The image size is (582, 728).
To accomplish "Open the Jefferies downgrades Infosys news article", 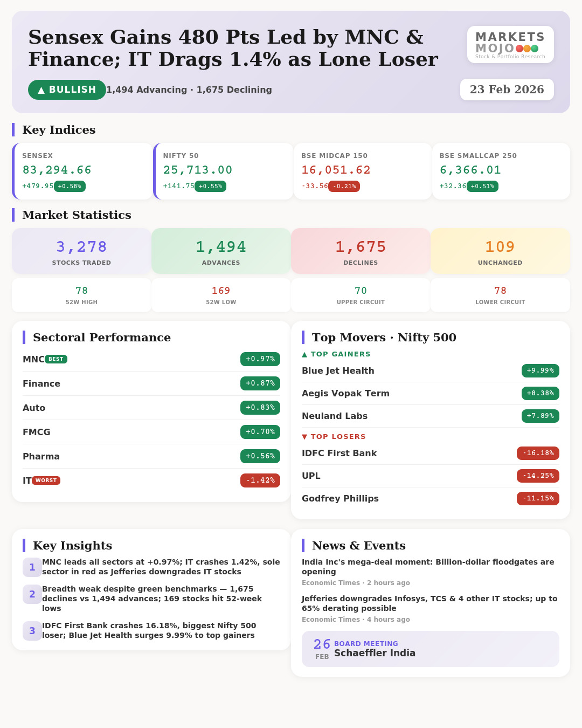I will coord(429,603).
